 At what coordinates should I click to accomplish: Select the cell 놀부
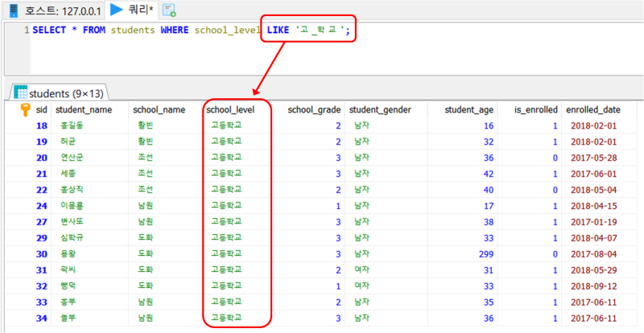pyautogui.click(x=68, y=319)
